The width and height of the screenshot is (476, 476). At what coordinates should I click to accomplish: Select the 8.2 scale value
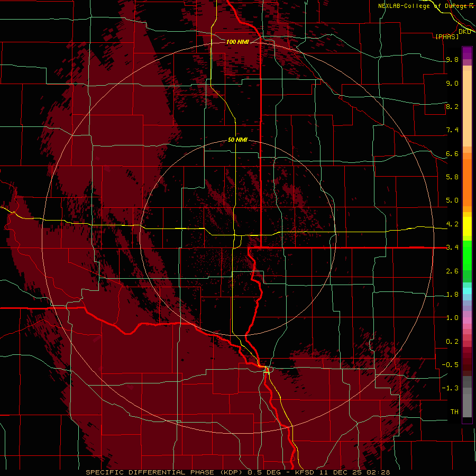point(452,106)
